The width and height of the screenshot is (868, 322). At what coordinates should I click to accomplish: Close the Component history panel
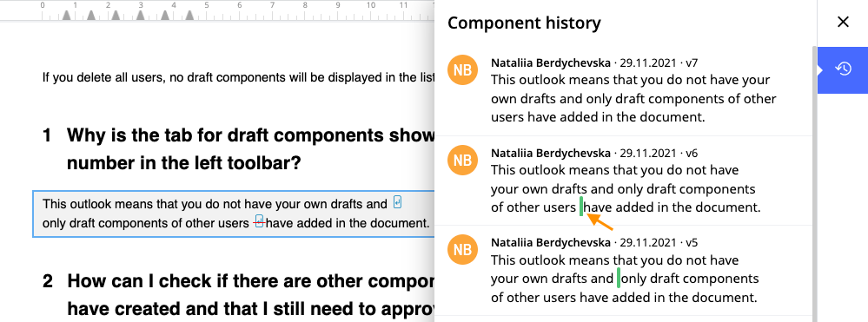[x=843, y=22]
